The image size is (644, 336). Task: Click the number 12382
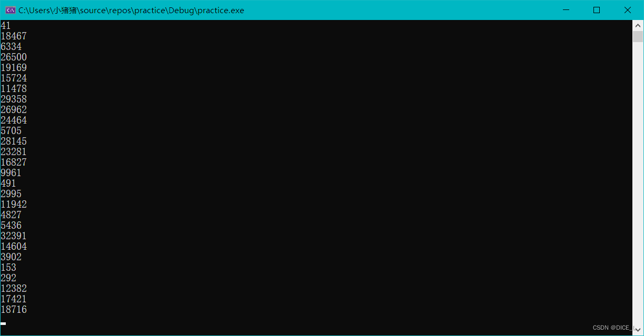pyautogui.click(x=14, y=289)
